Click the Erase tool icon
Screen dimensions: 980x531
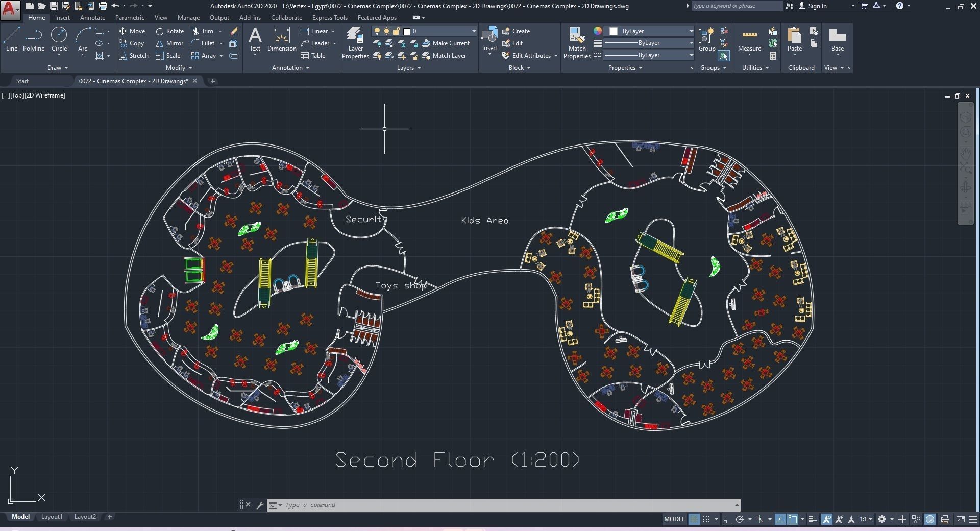click(x=233, y=31)
